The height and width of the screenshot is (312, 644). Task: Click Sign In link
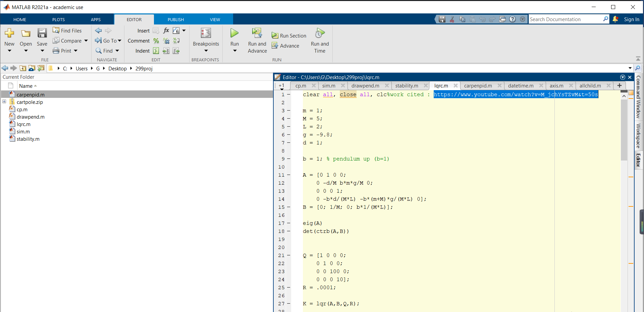631,19
